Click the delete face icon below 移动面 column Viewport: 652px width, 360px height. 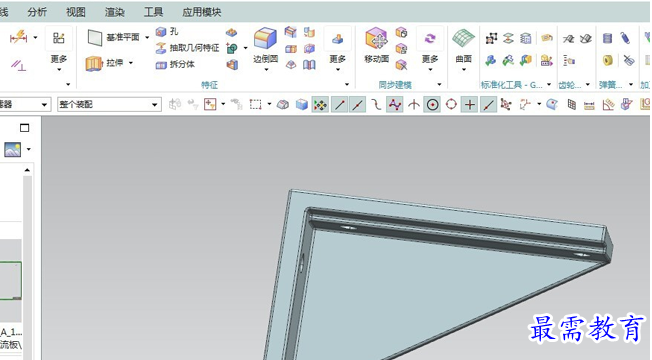coord(401,64)
